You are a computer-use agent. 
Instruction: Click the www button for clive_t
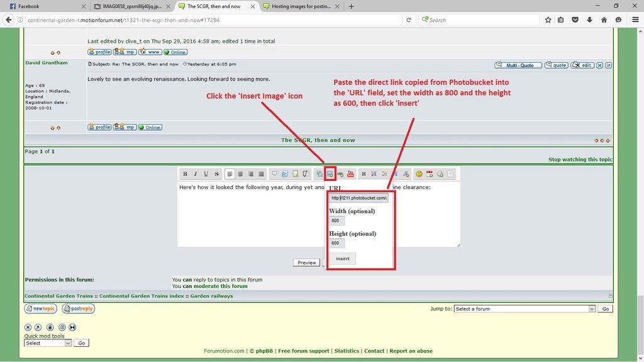click(x=150, y=52)
